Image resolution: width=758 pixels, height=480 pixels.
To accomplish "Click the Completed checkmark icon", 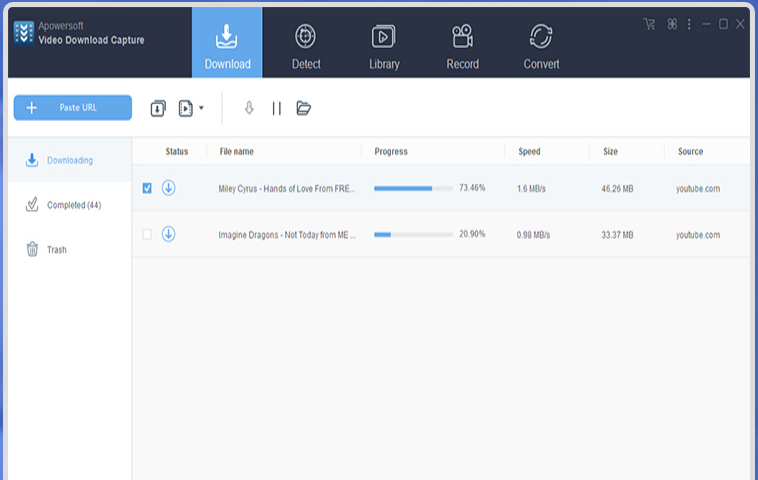I will pyautogui.click(x=32, y=204).
